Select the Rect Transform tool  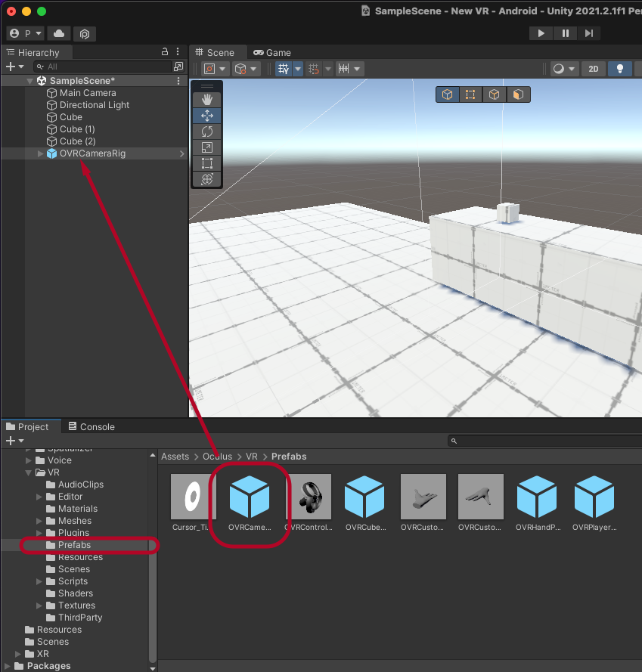click(206, 163)
